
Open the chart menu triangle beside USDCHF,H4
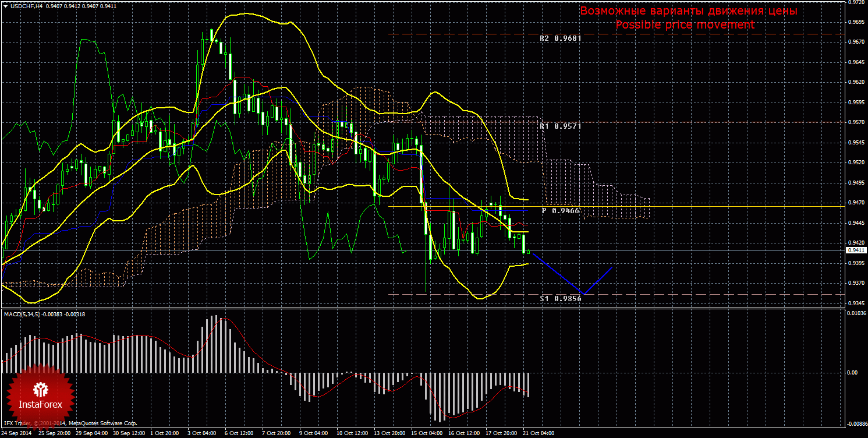[5, 6]
